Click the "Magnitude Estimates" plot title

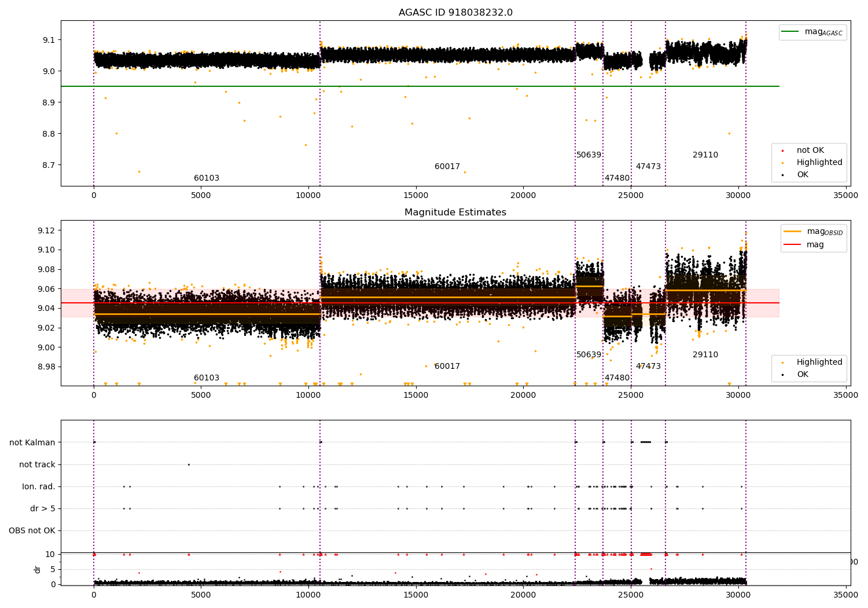tap(455, 213)
